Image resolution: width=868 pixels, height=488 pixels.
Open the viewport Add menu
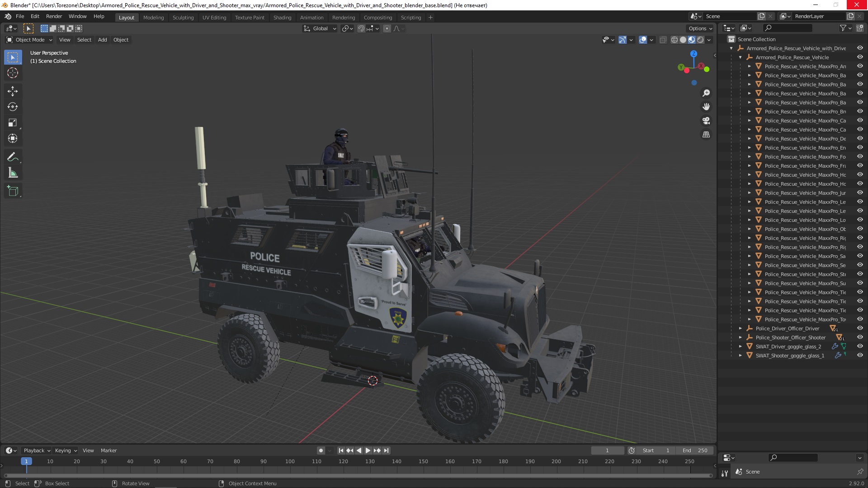pyautogui.click(x=103, y=40)
